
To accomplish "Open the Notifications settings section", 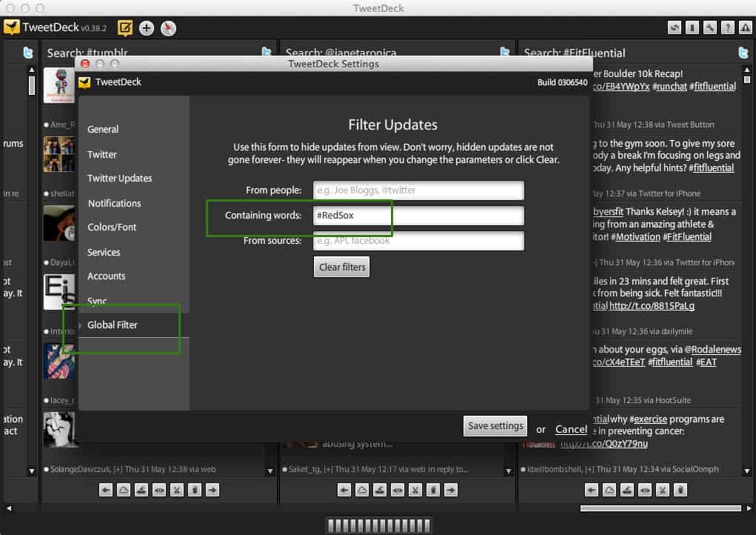I will point(114,203).
